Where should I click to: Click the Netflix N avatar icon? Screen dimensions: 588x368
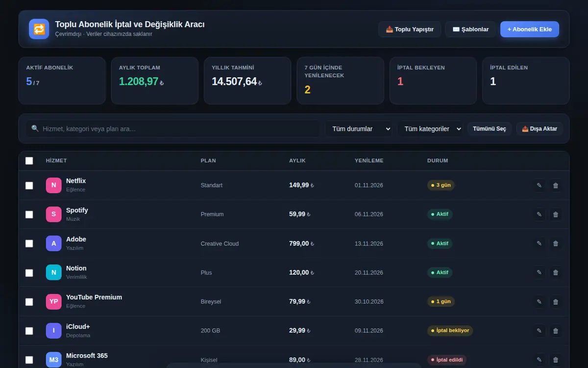pos(54,185)
